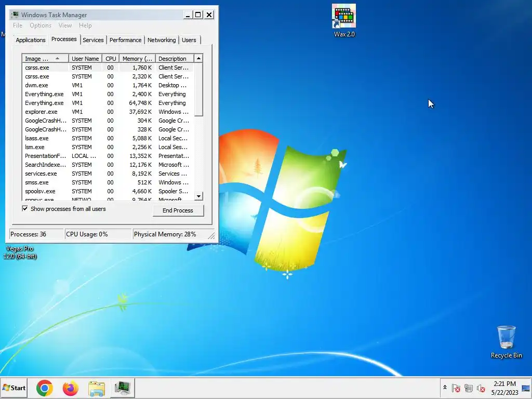The image size is (532, 399).
Task: Sort by CPU column header
Action: tap(111, 59)
